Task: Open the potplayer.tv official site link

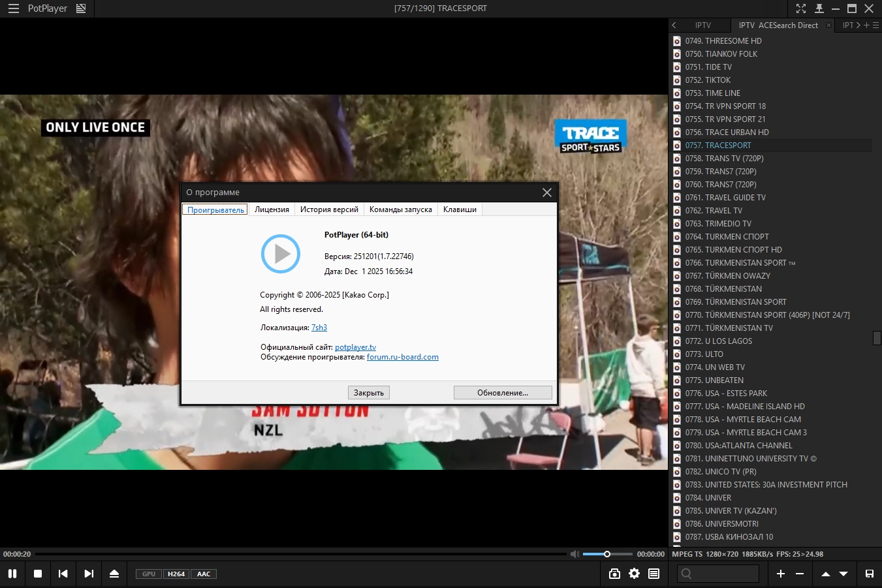Action: pos(355,347)
